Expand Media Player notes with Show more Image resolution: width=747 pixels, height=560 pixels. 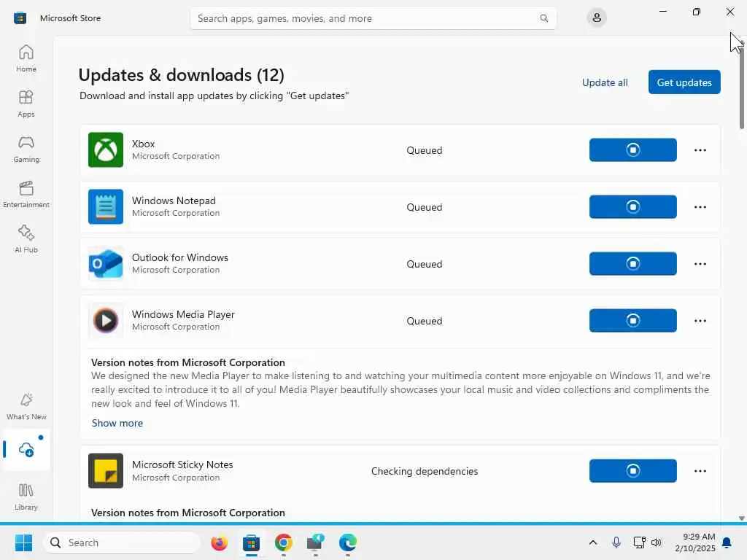[117, 423]
